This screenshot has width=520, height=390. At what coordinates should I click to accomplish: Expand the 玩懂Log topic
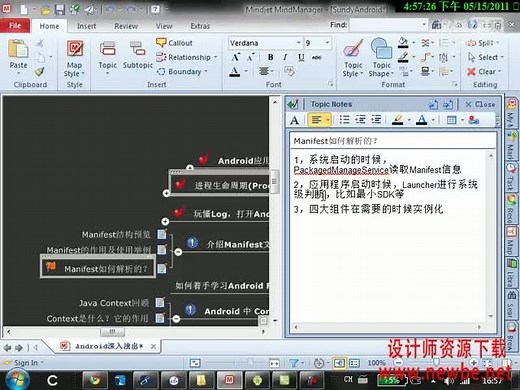pos(165,221)
